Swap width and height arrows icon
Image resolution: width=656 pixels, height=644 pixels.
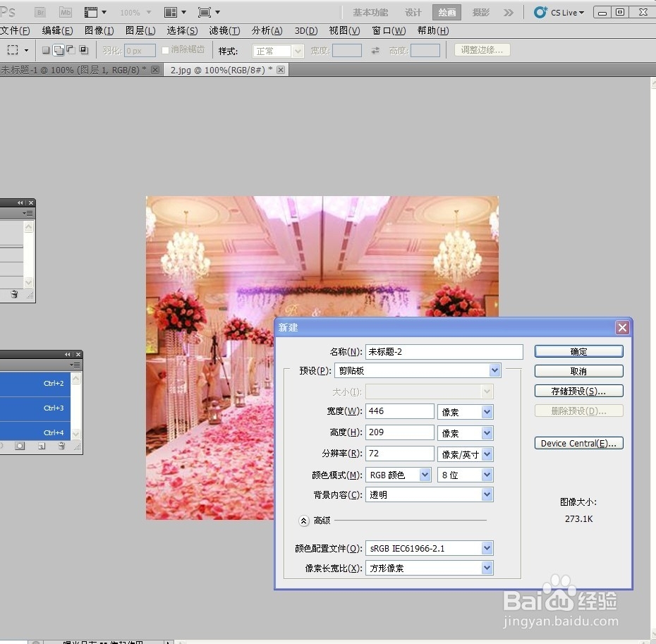[375, 51]
